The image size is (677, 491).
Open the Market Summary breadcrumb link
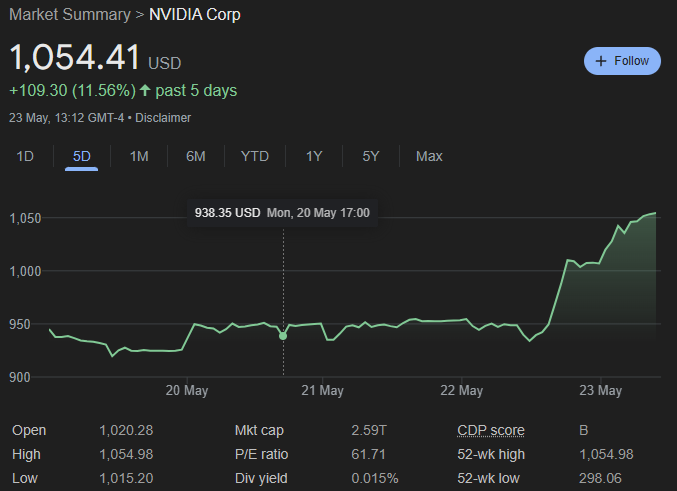click(70, 15)
